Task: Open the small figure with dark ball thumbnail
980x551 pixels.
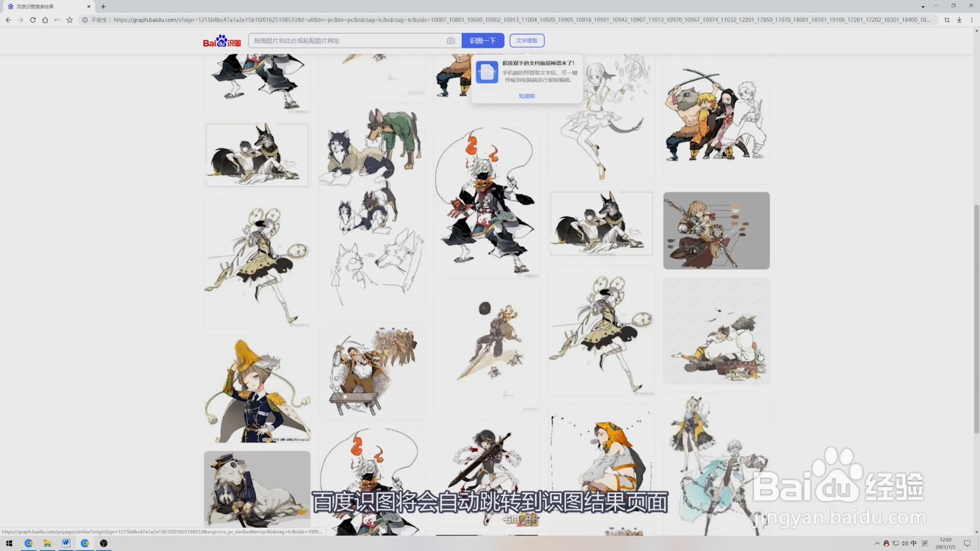Action: click(x=487, y=350)
